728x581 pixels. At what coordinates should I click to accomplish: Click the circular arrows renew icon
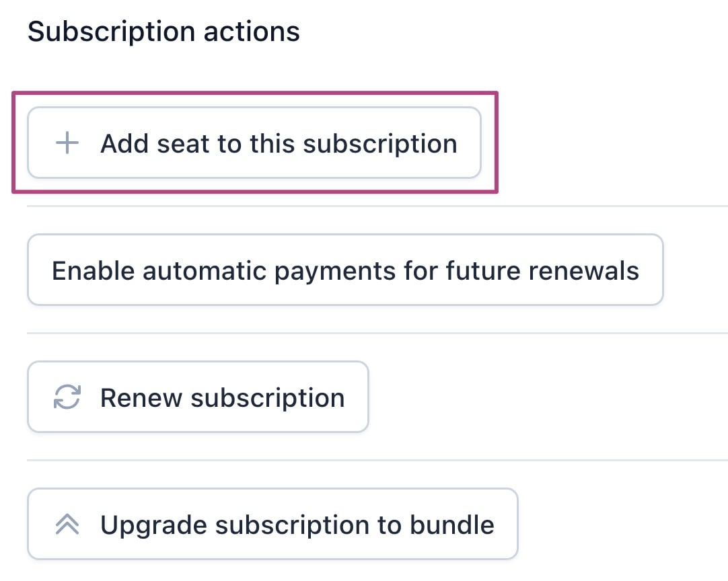67,397
